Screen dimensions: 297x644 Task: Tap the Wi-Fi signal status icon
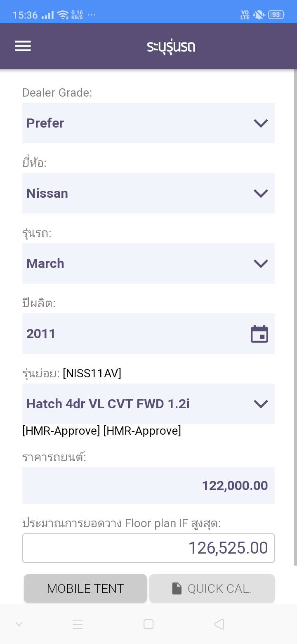(x=63, y=15)
